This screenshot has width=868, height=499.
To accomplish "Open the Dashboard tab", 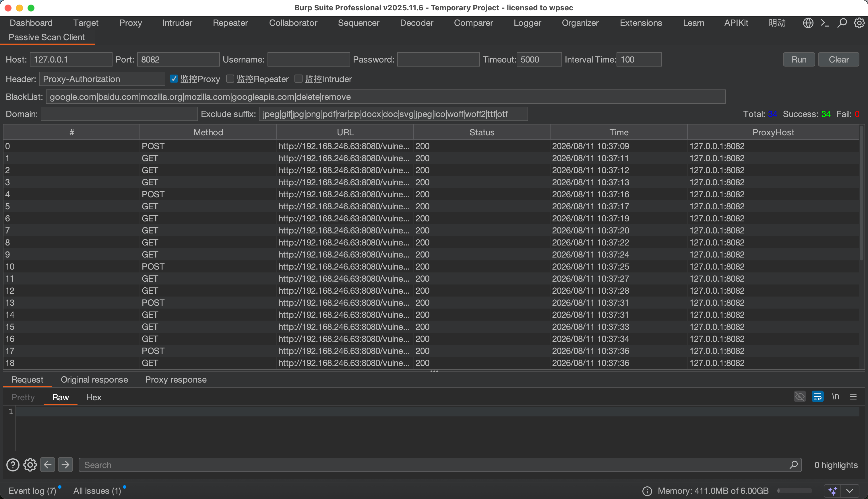I will [31, 23].
